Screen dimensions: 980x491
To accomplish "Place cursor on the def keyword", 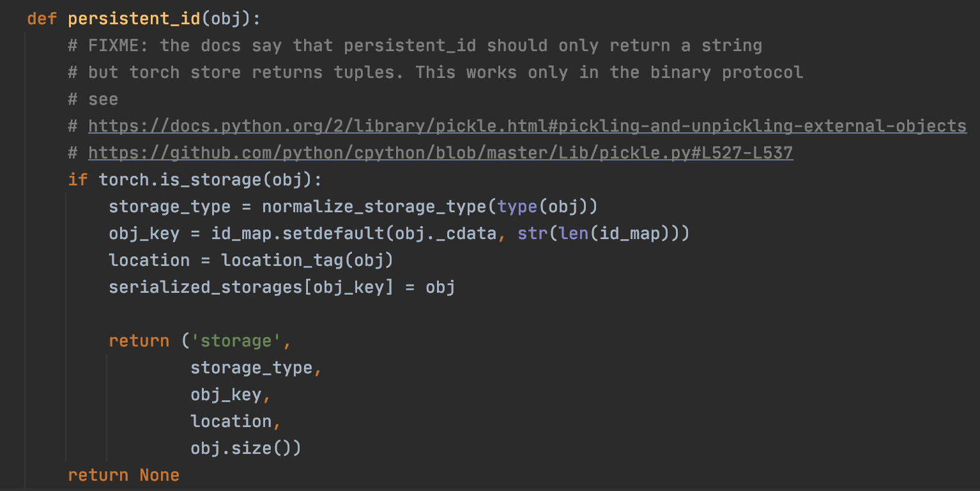I will (42, 19).
